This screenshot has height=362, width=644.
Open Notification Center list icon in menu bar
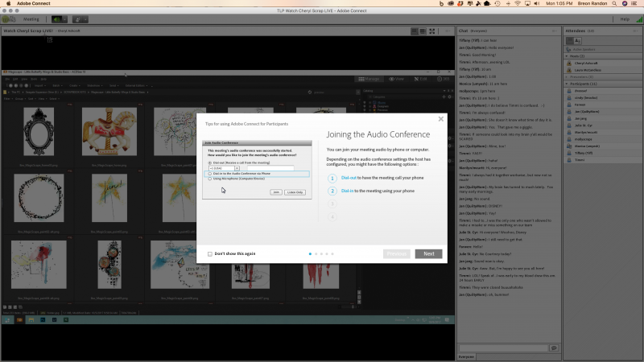pos(634,3)
